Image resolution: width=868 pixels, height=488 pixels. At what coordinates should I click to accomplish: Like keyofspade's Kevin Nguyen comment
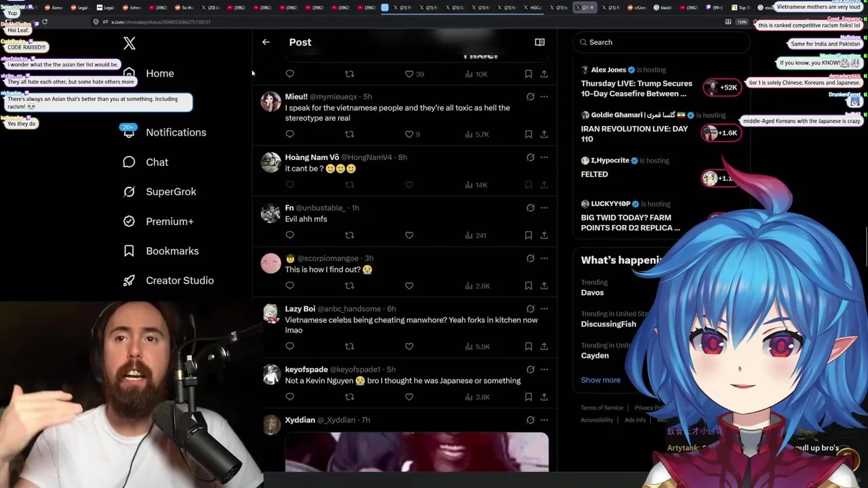409,396
